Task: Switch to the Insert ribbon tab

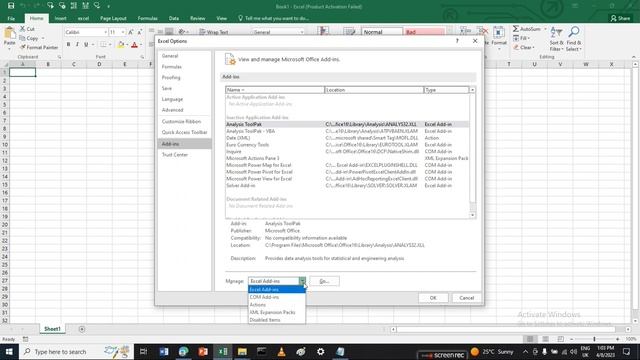Action: (x=60, y=18)
